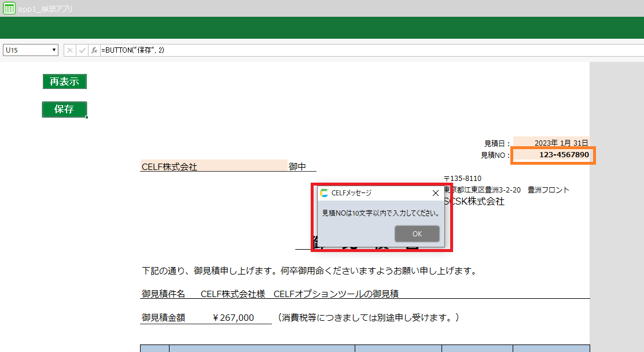Expand the cell name box dropdown arrow
This screenshot has width=644, height=352.
[x=54, y=50]
